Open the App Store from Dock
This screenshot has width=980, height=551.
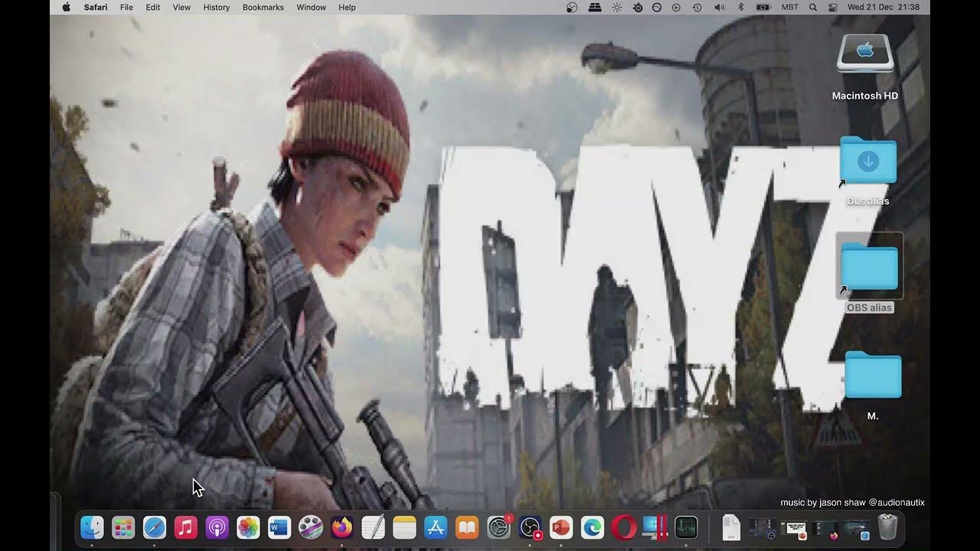[436, 527]
